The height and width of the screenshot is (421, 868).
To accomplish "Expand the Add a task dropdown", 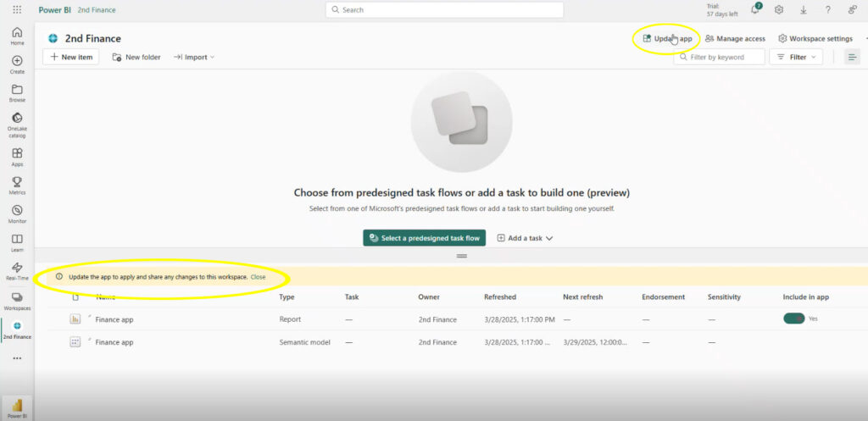I will (525, 238).
